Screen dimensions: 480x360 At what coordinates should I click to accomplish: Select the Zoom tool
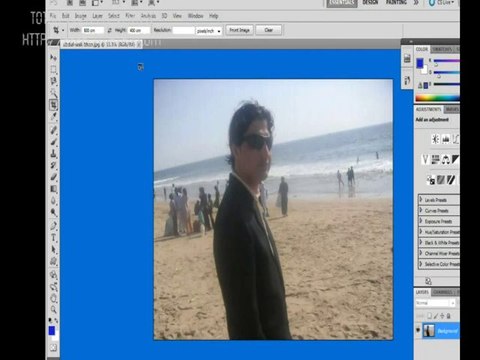(53, 310)
